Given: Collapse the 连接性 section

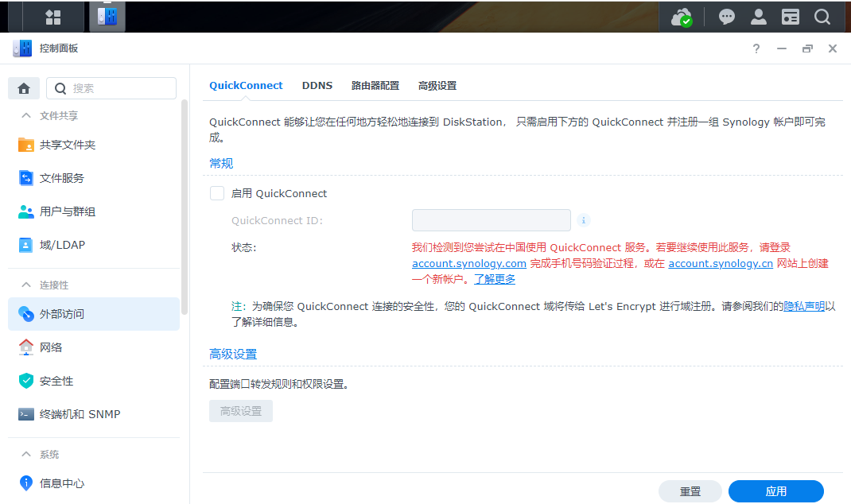Looking at the screenshot, I should 26,285.
